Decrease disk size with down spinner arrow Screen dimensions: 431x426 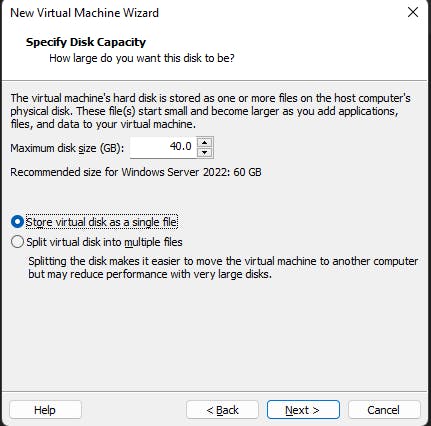pos(205,153)
